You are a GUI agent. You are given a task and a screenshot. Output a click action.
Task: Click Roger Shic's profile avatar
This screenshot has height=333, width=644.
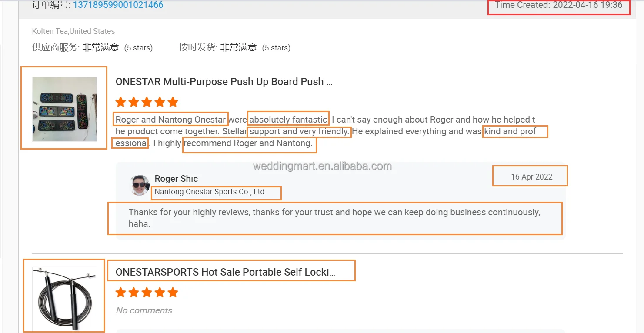click(140, 185)
